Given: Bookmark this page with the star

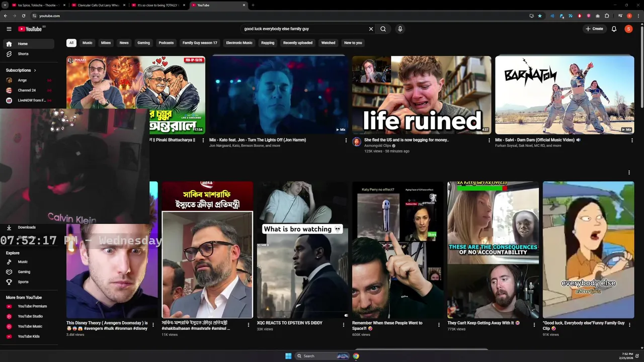Looking at the screenshot, I should 540,16.
